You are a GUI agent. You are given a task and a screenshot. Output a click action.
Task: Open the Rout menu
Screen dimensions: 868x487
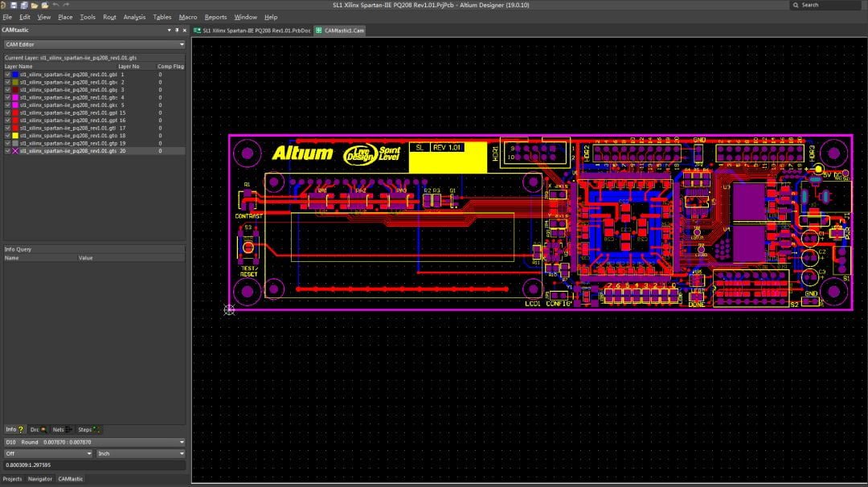coord(109,17)
